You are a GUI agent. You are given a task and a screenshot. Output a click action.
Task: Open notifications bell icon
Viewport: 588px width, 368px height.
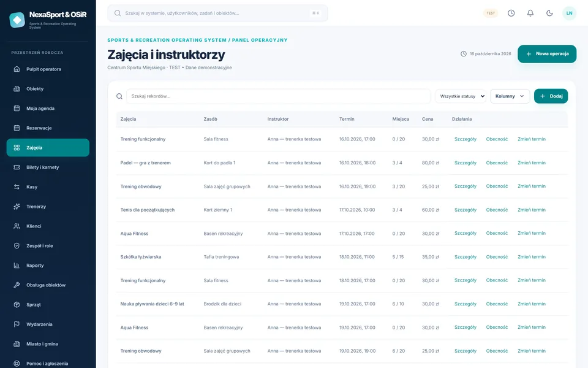pyautogui.click(x=530, y=13)
